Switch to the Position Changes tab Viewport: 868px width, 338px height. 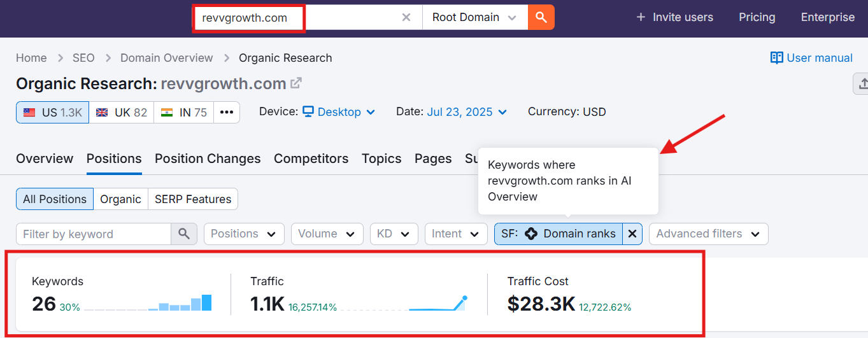click(208, 158)
